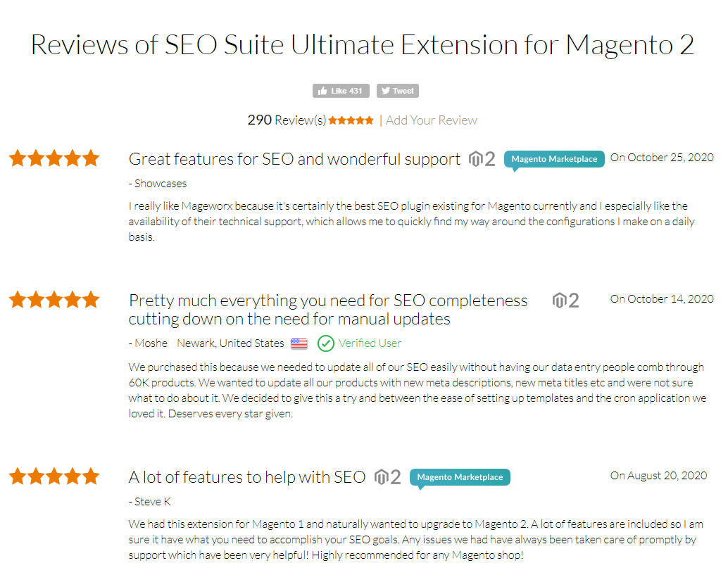
Task: Select the five-star rating on Steve K's review
Action: click(x=54, y=476)
